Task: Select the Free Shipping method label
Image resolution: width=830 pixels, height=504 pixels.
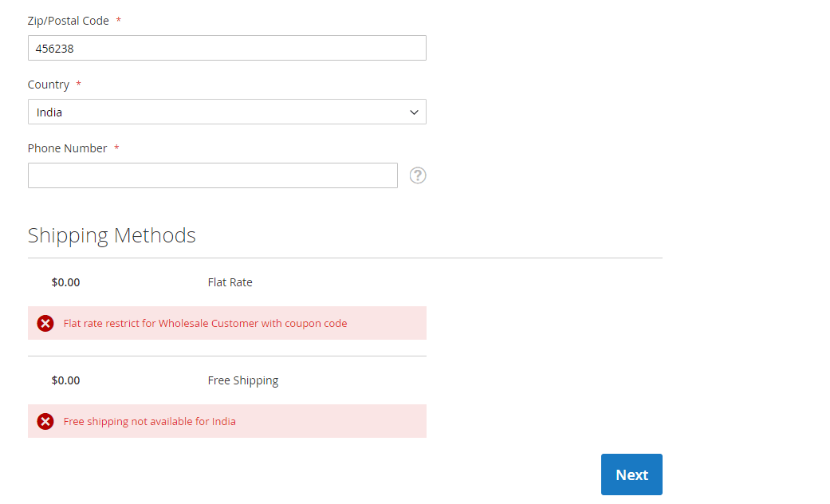Action: tap(242, 380)
